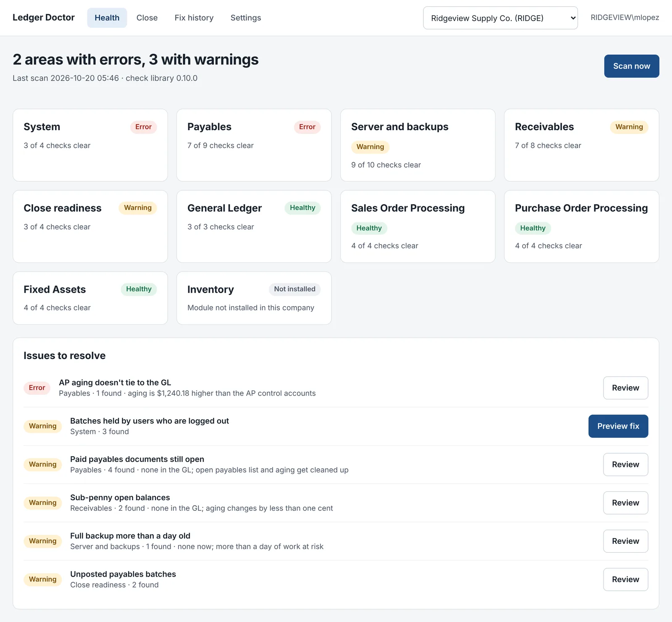Click the Scan now button
The width and height of the screenshot is (672, 622).
(x=632, y=66)
